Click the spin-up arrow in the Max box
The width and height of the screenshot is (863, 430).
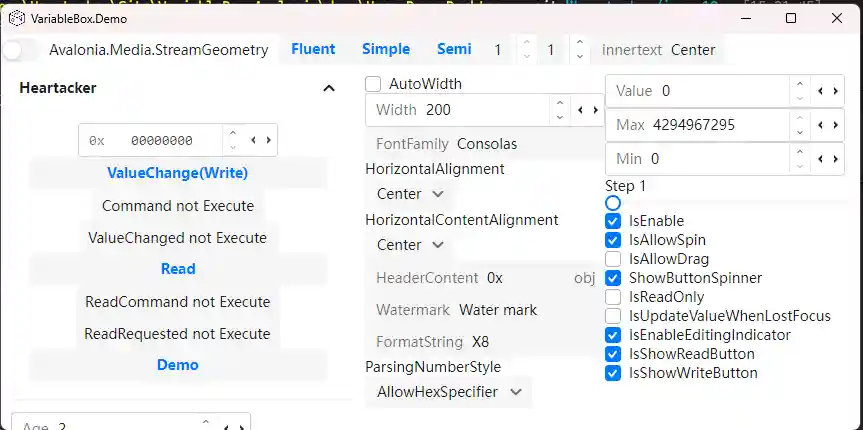point(799,119)
